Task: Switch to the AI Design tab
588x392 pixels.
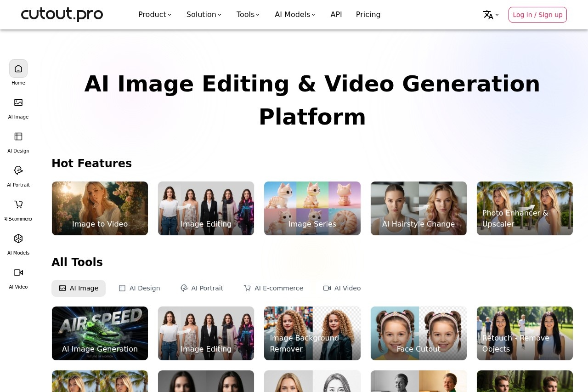Action: pos(140,288)
